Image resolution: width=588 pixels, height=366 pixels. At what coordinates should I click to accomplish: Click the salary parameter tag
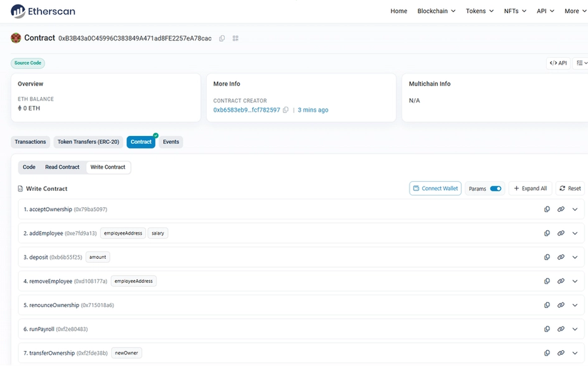coord(158,233)
